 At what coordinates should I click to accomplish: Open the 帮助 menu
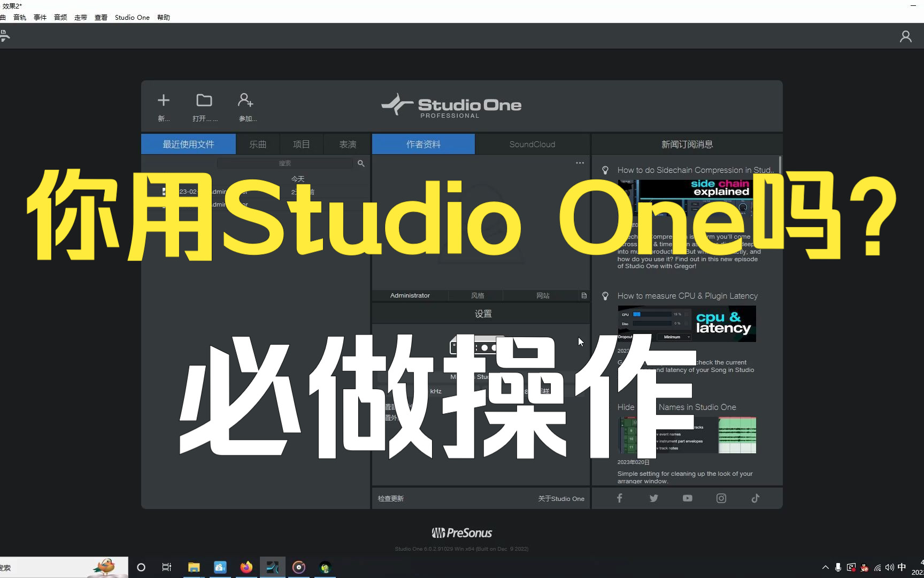point(164,17)
